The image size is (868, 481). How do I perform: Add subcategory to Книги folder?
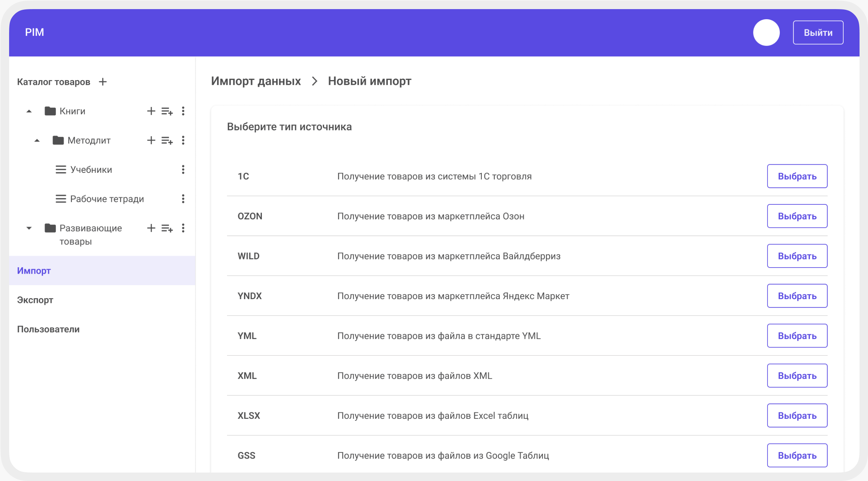point(151,111)
